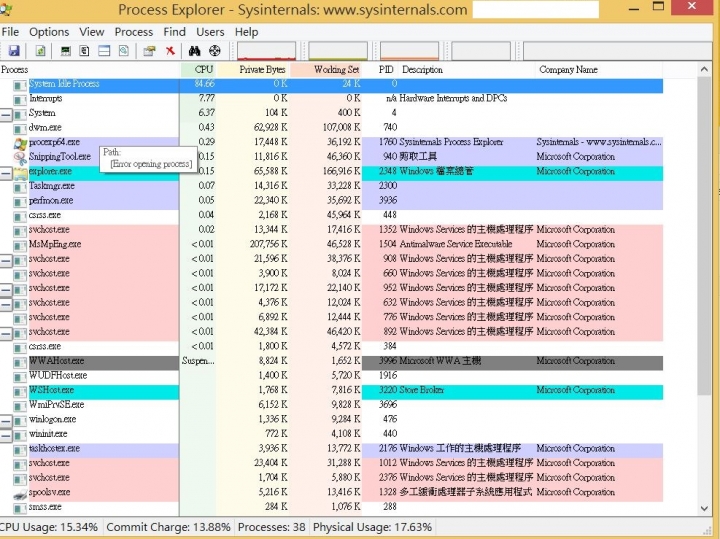The image size is (720, 539).
Task: Click the vertical scrollbar up arrow
Action: [704, 70]
